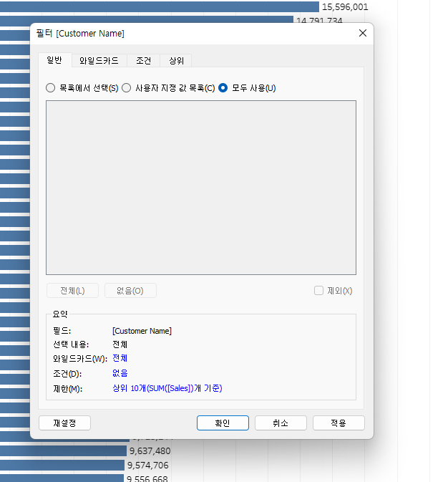Open the 와일드카드 tab
Image resolution: width=448 pixels, height=482 pixels.
point(99,61)
